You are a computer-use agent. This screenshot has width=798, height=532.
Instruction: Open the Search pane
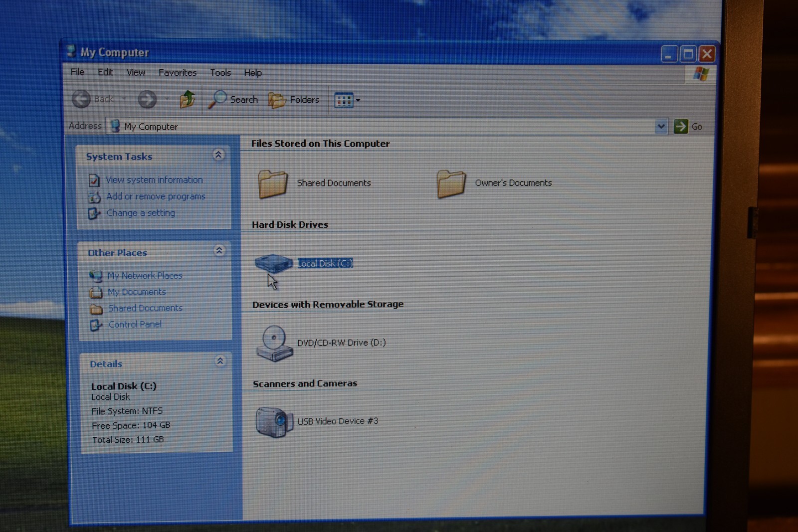[x=233, y=99]
